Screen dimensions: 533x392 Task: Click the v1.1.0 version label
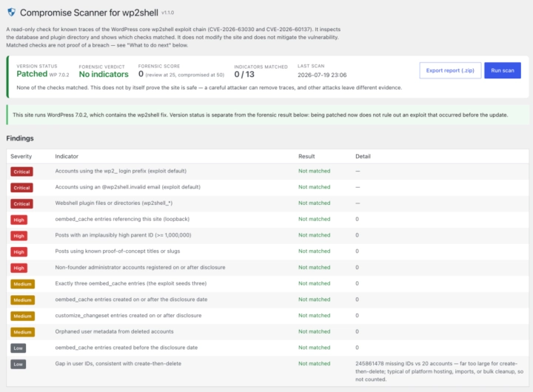pos(167,13)
